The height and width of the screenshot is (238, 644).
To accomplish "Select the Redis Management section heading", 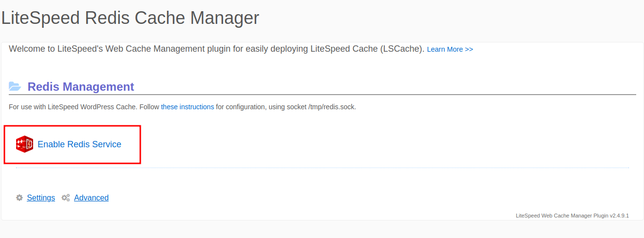I will pos(81,87).
